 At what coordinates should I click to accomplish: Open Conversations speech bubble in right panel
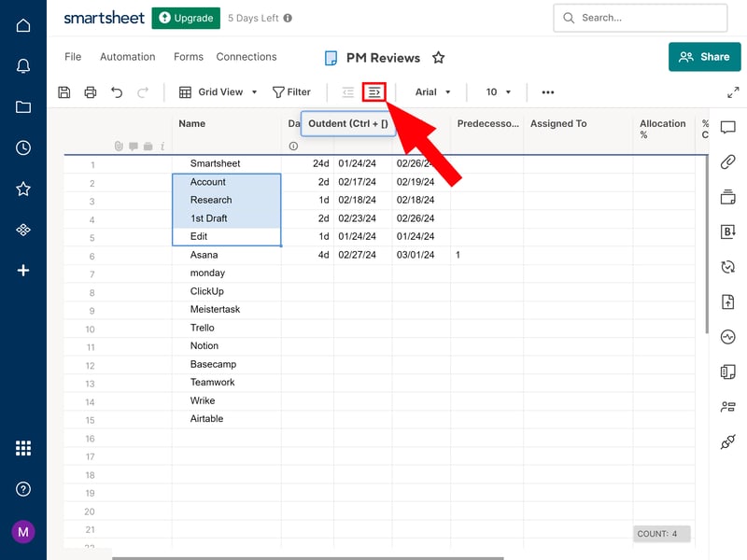point(727,127)
